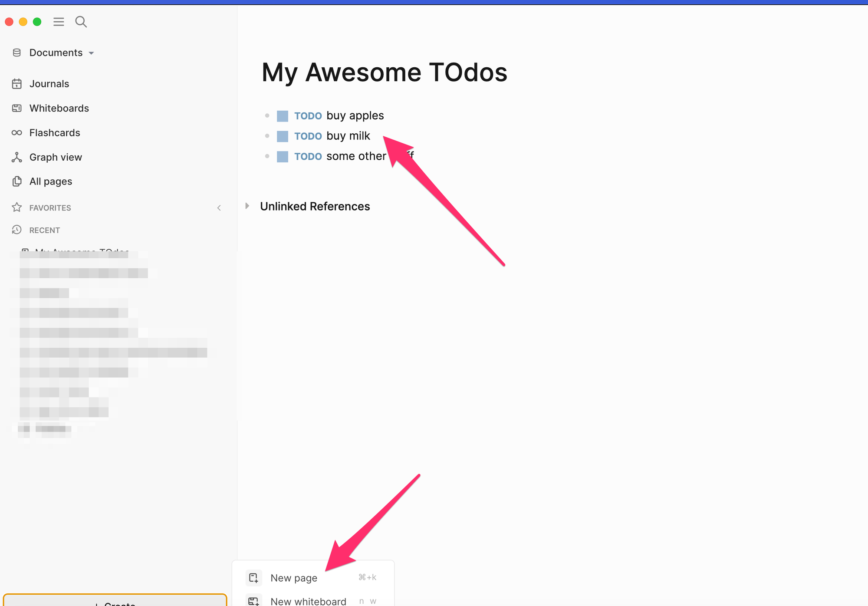Open Graph view icon
Viewport: 868px width, 606px height.
tap(17, 157)
